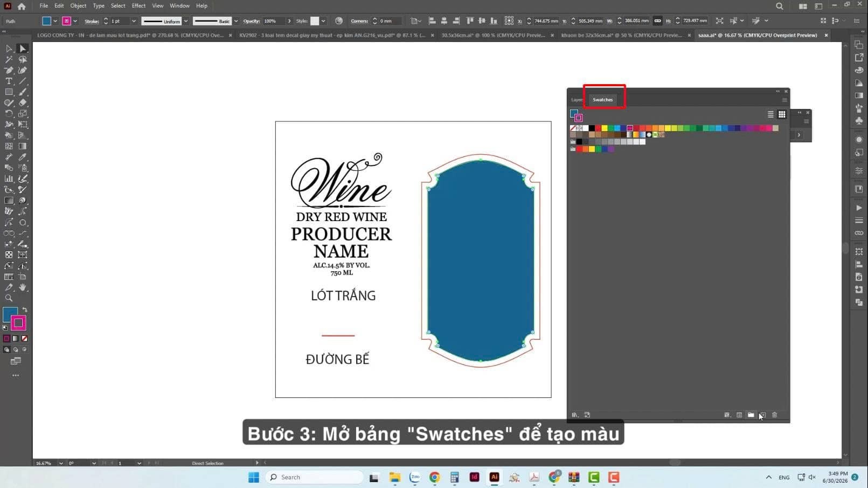
Task: Select the Hand tool
Action: point(22,287)
